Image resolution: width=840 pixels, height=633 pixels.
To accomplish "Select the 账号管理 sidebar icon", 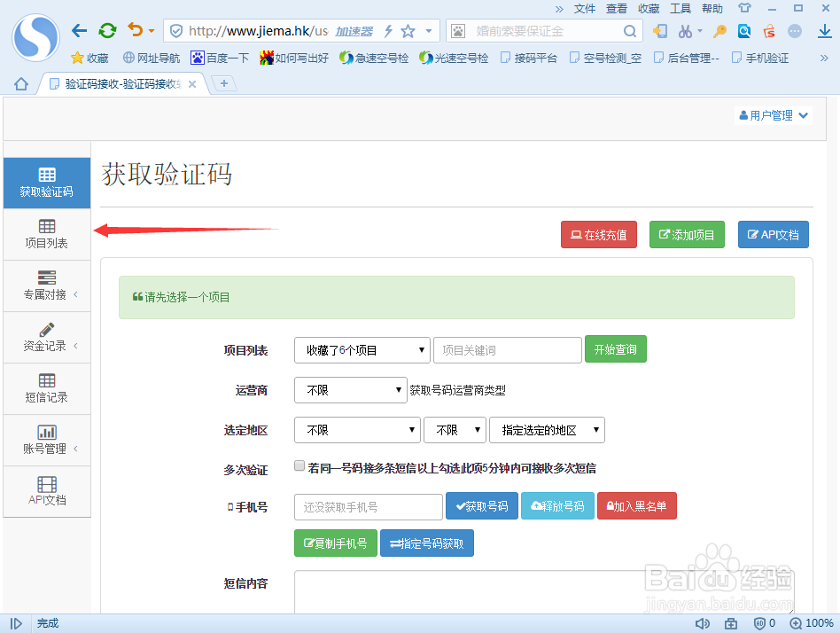I will click(x=46, y=440).
